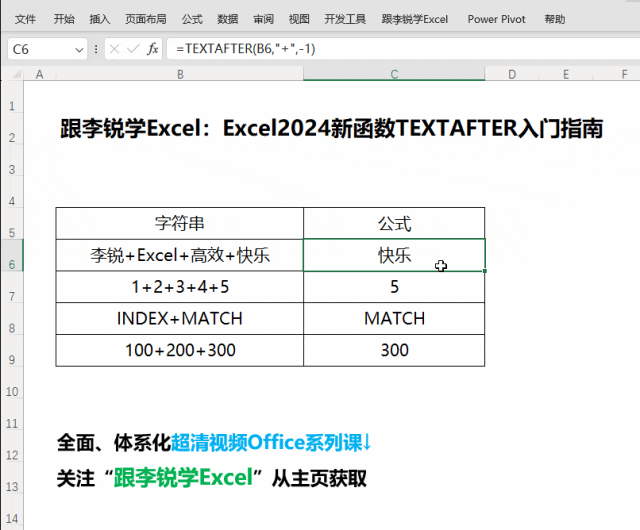The width and height of the screenshot is (640, 530).
Task: Select column C header
Action: coord(394,74)
